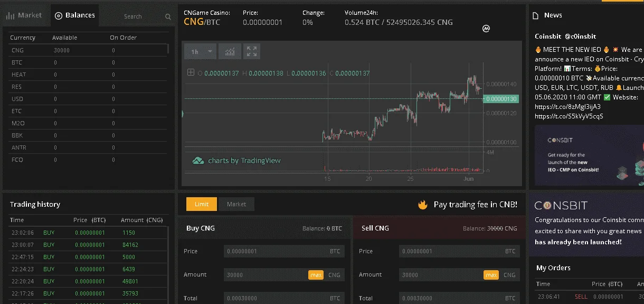Open the 1h chart interval dropdown
Screen dimensions: 644x304
click(201, 51)
